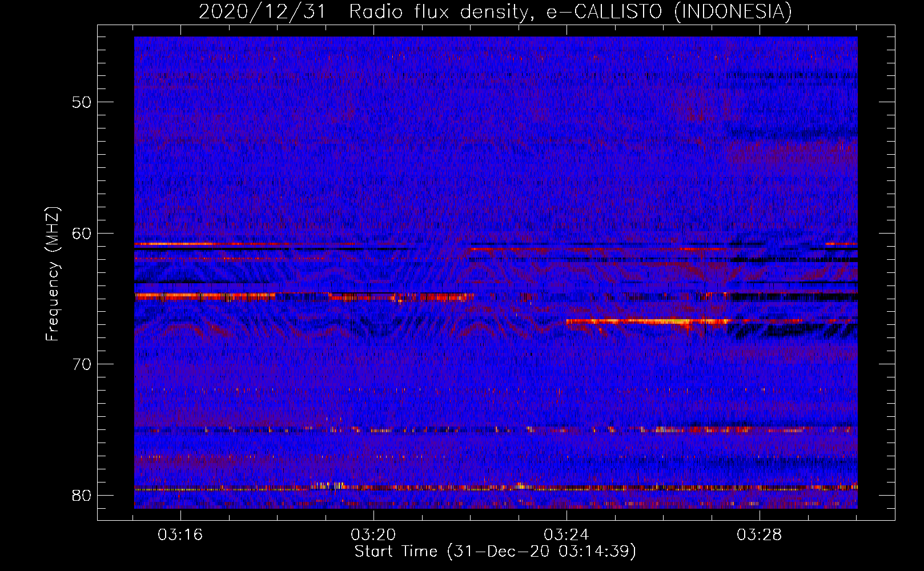Click the bright yellow emission band near 67 MHz
924x571 pixels.
click(x=648, y=321)
